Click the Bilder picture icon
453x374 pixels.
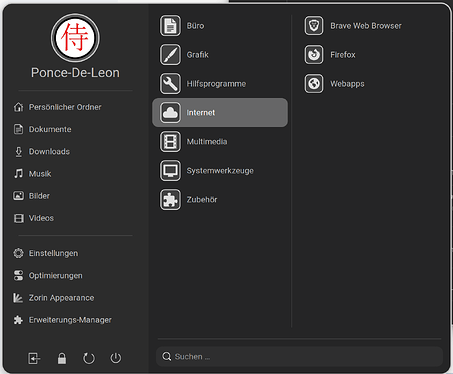(x=19, y=196)
